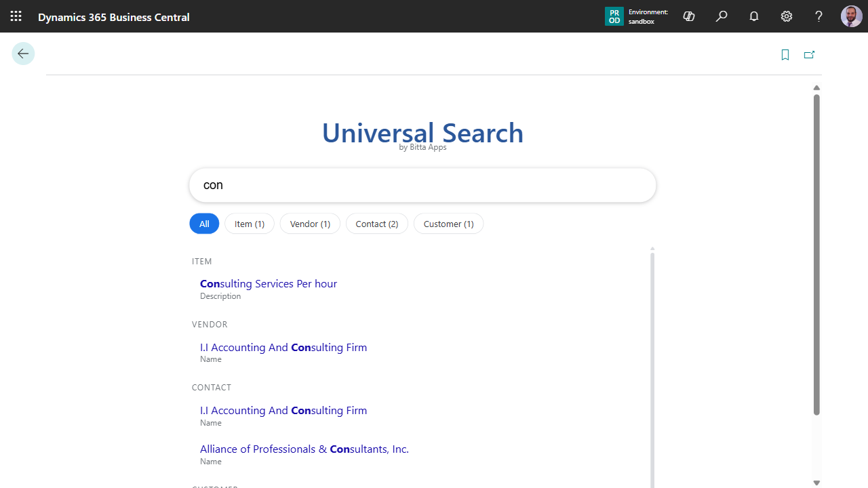868x488 pixels.
Task: Go back with the arrow button
Action: point(23,54)
